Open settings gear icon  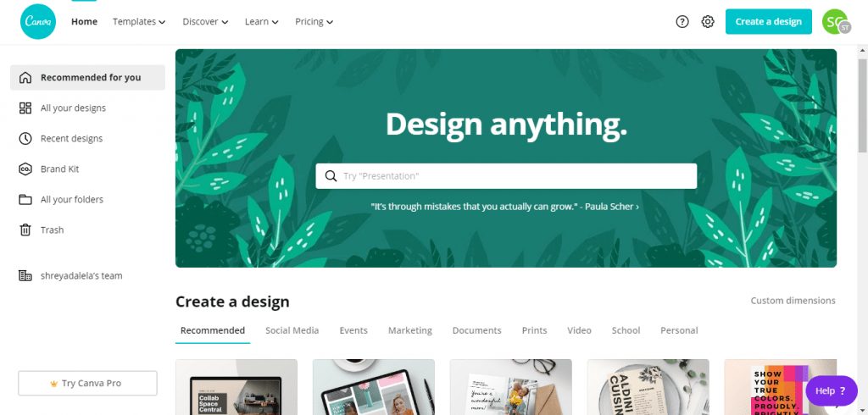pyautogui.click(x=708, y=21)
